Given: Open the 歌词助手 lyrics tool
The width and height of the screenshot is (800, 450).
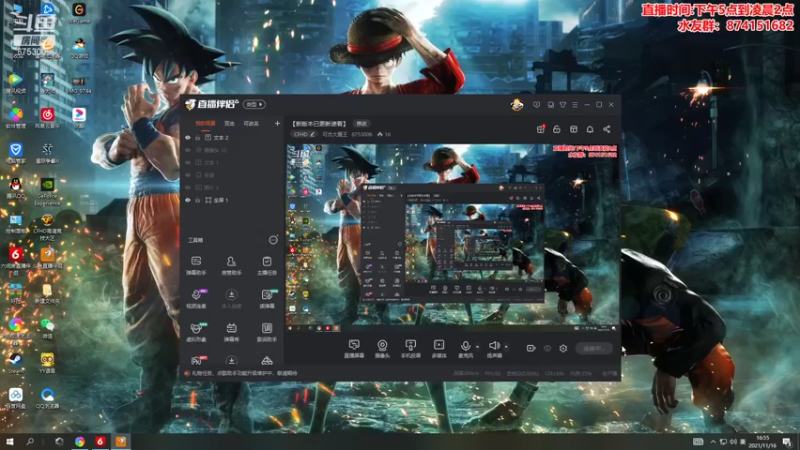Looking at the screenshot, I should pyautogui.click(x=266, y=332).
